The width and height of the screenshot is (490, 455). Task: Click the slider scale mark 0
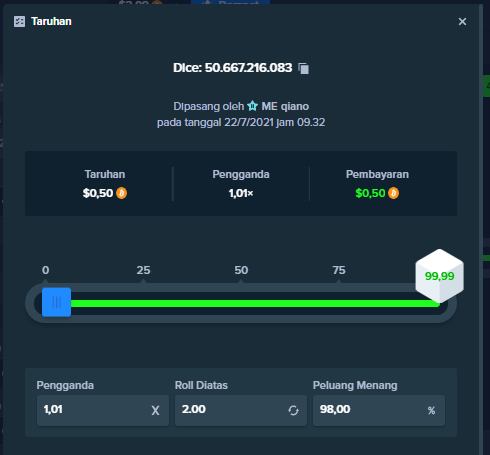[x=46, y=270]
